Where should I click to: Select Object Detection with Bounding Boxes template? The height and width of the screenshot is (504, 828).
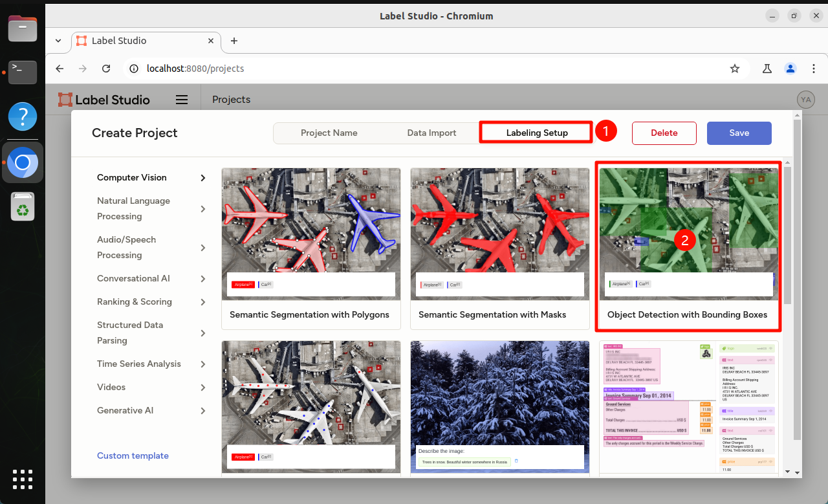[688, 247]
